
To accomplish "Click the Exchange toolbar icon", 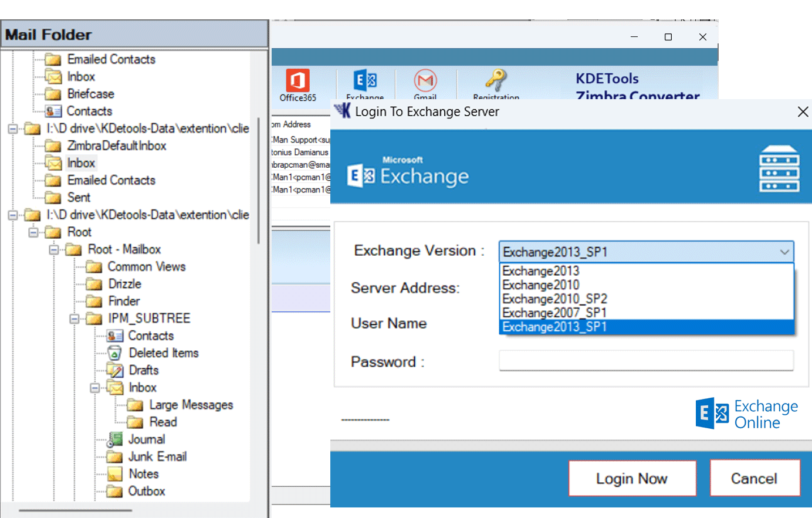I will tap(365, 80).
